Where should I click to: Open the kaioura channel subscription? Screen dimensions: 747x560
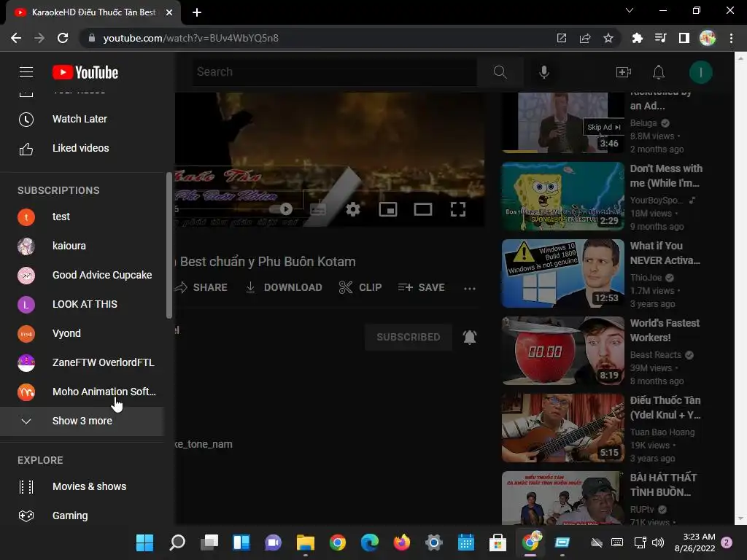[x=82, y=246]
